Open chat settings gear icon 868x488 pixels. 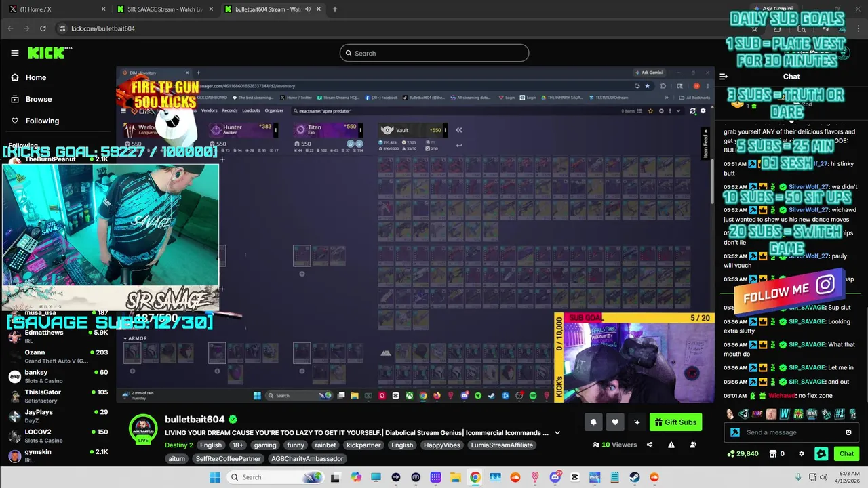[x=802, y=453]
